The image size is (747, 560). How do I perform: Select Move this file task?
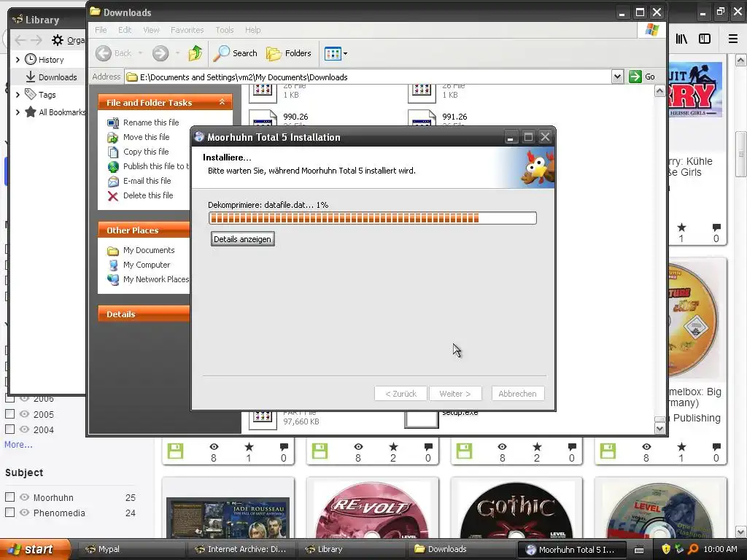tap(146, 137)
